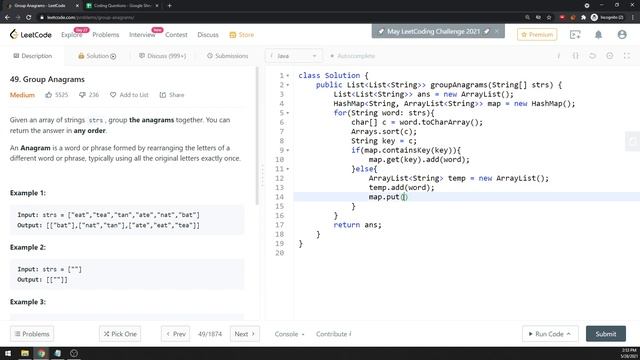Bookmark this page star icon

[549, 18]
